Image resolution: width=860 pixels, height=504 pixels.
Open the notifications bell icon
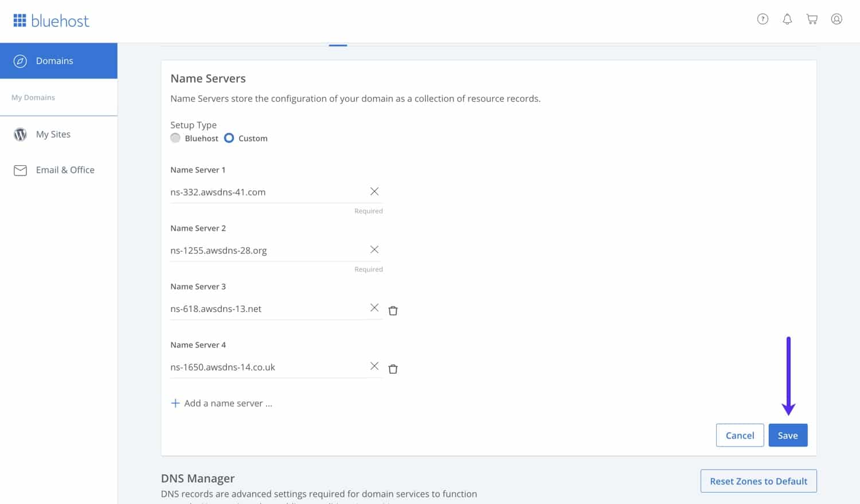click(787, 19)
